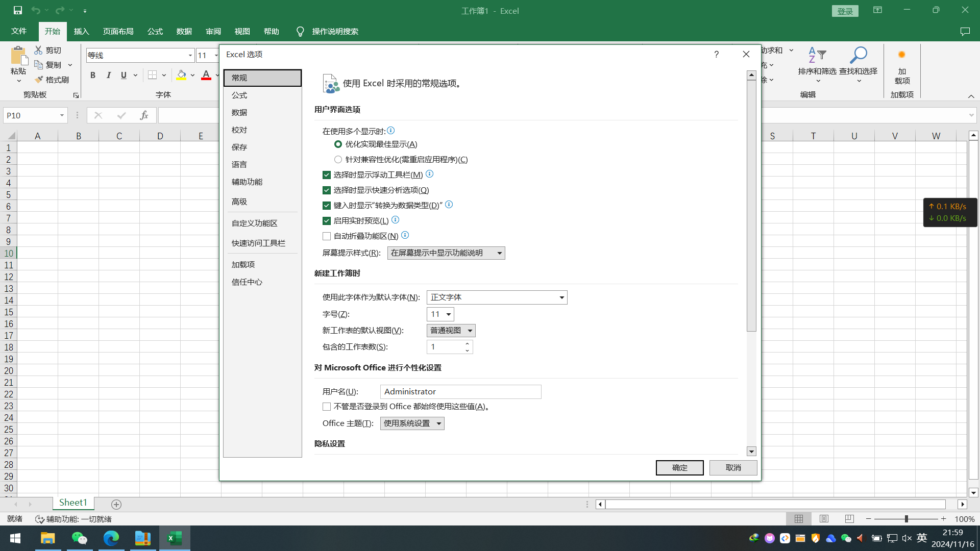Open the Office theme dropdown
980x551 pixels.
(x=412, y=423)
